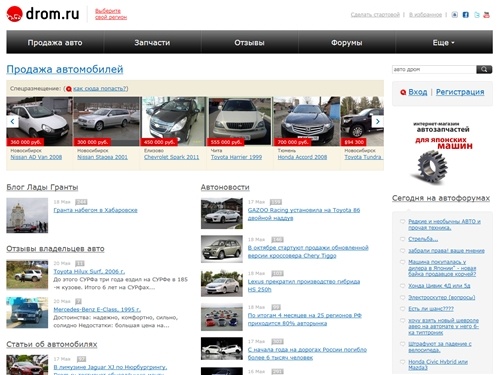Click the drom.ru logo

click(43, 14)
